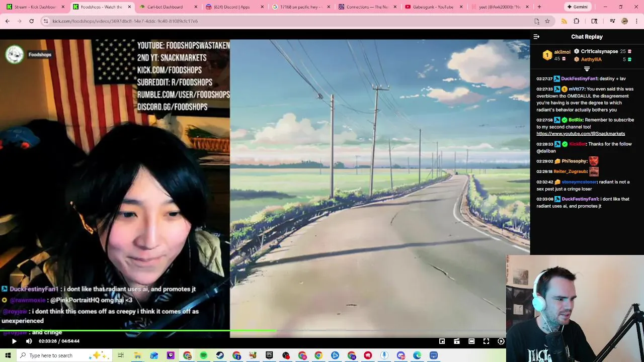This screenshot has height=362, width=644.
Task: Open a new browser tab
Action: click(539, 7)
